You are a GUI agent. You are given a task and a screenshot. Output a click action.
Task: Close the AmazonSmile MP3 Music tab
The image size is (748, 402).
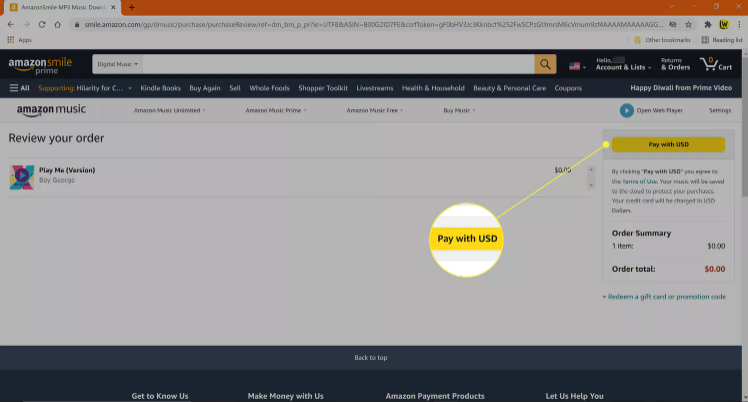point(113,7)
